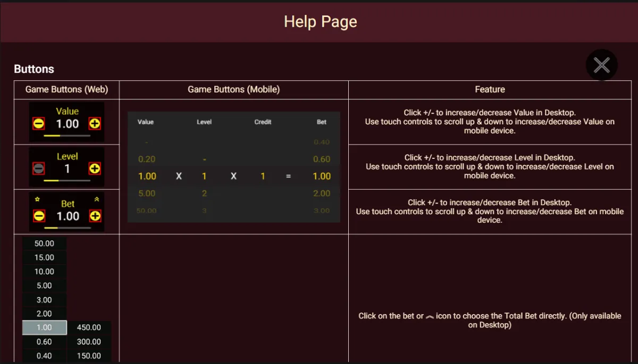Click faded 3.00 in the mobile Bet column
This screenshot has height=364, width=638.
(x=322, y=211)
